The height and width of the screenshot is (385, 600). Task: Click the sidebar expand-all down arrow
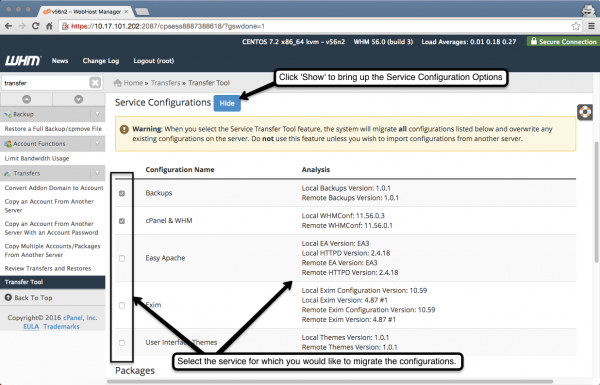coord(78,99)
